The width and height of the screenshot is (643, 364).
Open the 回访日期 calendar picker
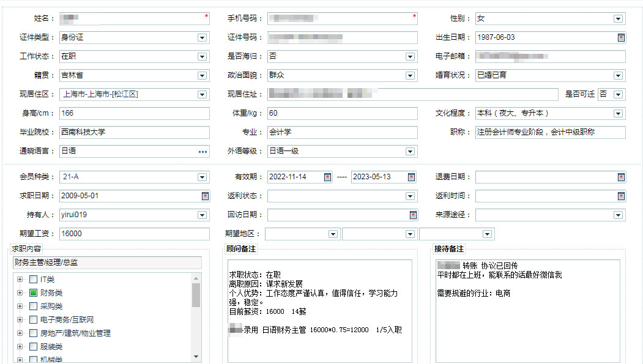(x=413, y=215)
